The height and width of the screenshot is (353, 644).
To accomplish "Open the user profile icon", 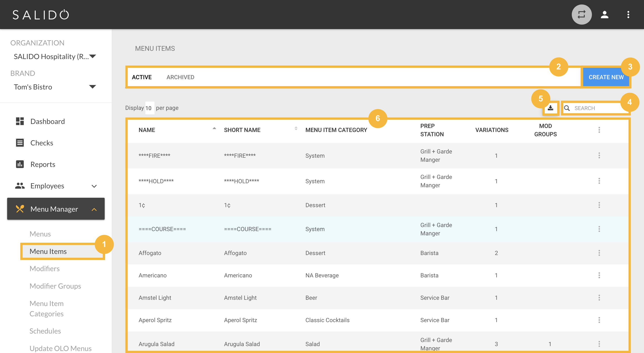I will click(x=604, y=15).
